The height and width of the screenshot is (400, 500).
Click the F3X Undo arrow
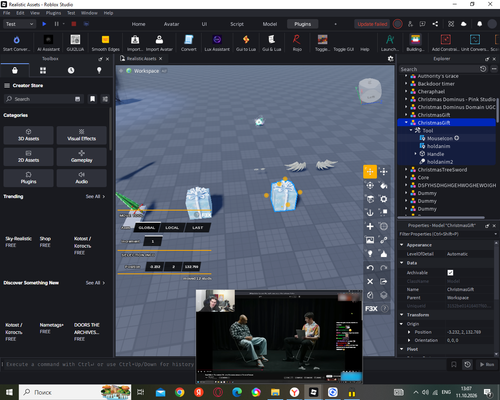click(370, 268)
